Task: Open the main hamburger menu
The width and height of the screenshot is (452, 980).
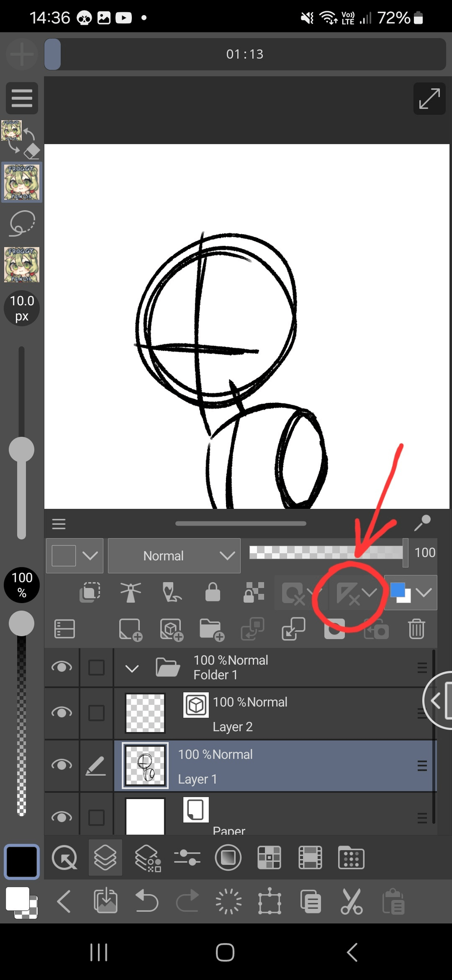Action: pyautogui.click(x=22, y=98)
